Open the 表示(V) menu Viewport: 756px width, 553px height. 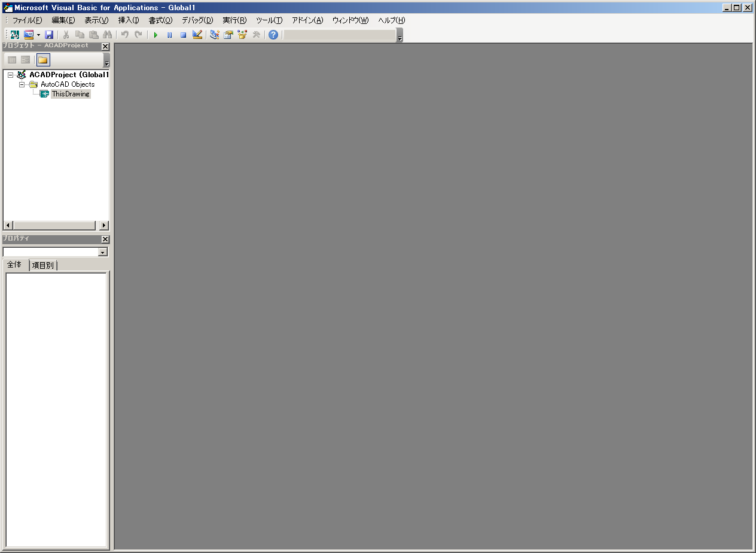point(96,20)
